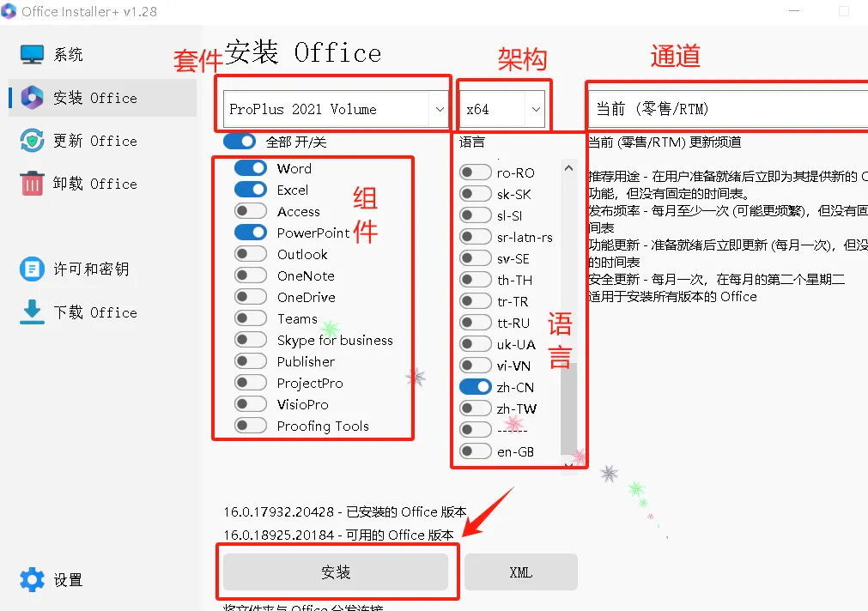Enable the ro-RO language toggle

(476, 172)
